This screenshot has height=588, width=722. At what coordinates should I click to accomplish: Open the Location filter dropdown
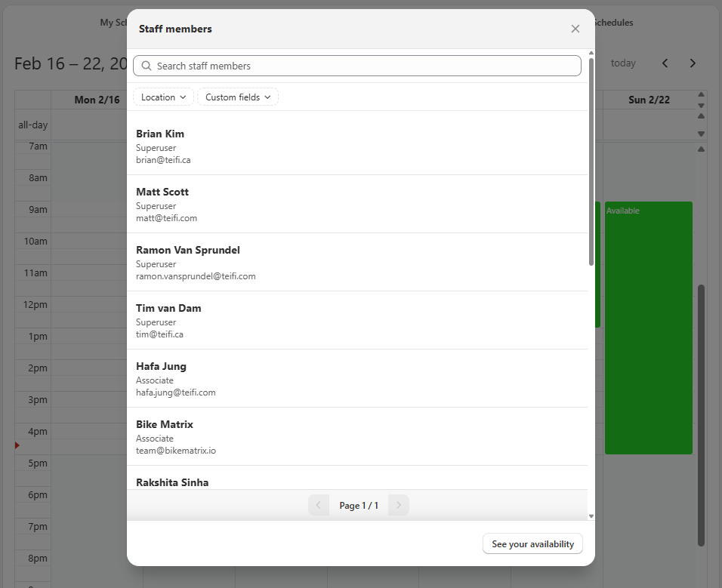pos(163,97)
